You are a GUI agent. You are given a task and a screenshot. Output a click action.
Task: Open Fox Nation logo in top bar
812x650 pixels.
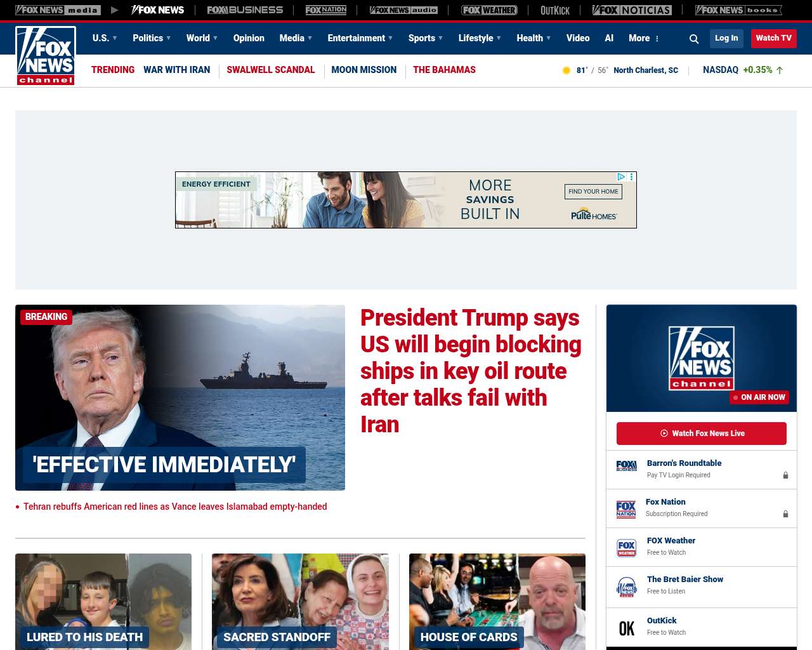tap(326, 10)
